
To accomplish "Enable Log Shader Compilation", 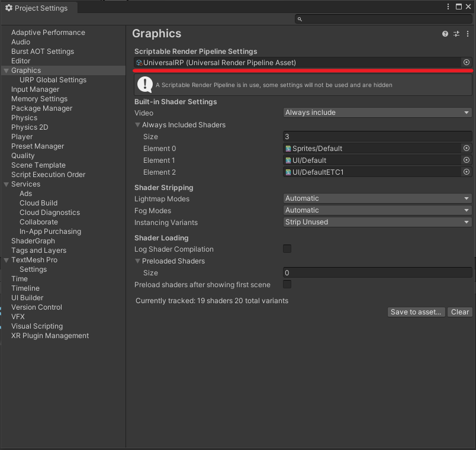I will [287, 249].
